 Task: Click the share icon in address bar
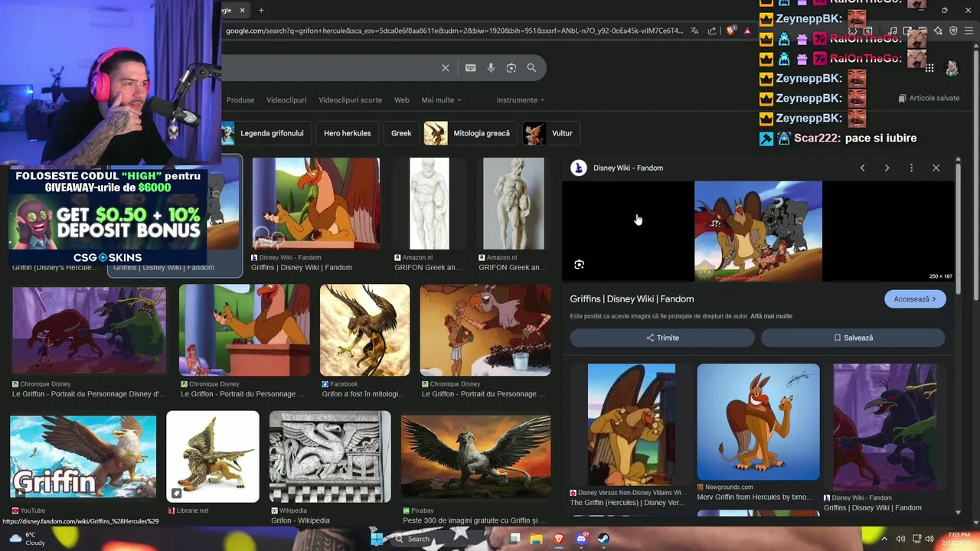[712, 31]
